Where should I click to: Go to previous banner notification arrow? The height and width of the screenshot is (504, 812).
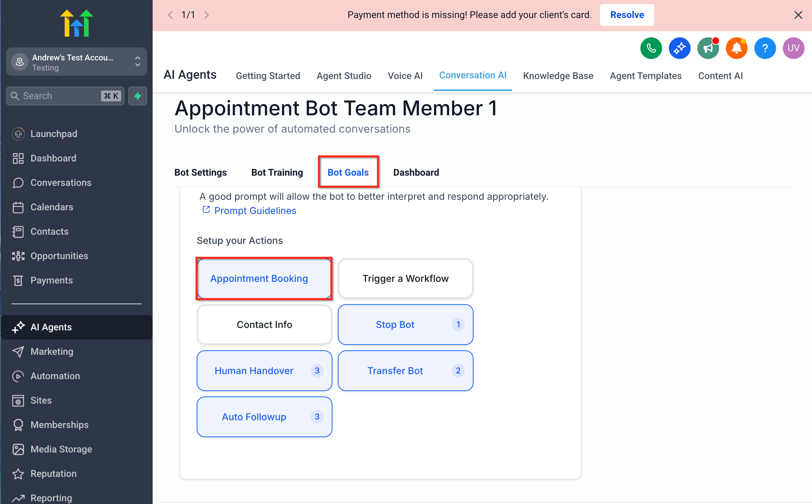pos(171,15)
